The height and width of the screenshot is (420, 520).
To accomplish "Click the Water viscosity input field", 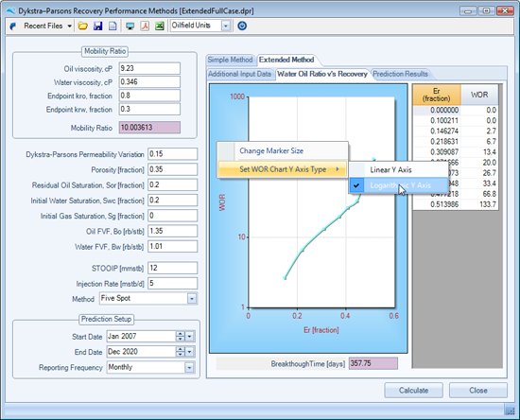I will (x=149, y=82).
